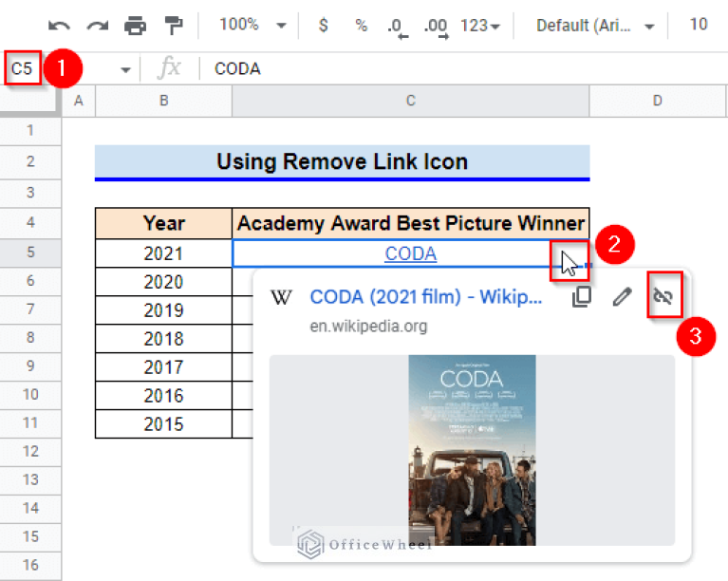The height and width of the screenshot is (581, 728).
Task: Open the 100% zoom dropdown
Action: point(252,26)
